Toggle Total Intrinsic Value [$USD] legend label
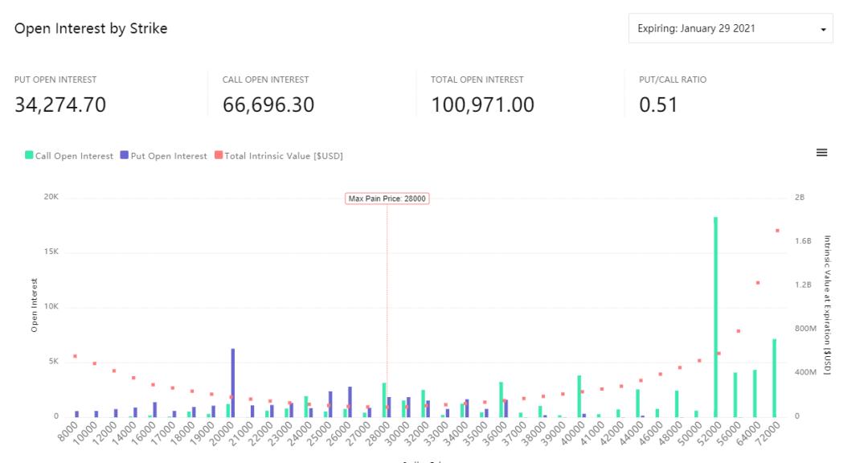 [x=284, y=156]
